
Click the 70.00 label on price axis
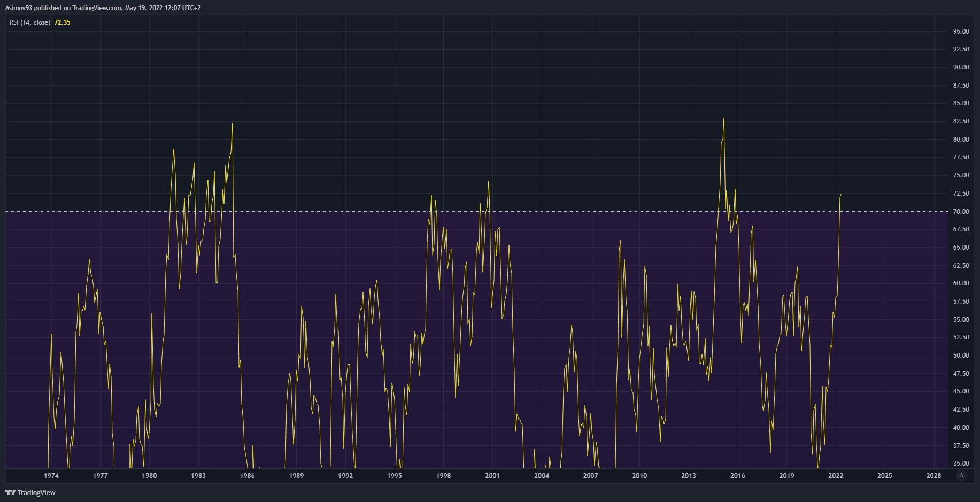tap(961, 212)
